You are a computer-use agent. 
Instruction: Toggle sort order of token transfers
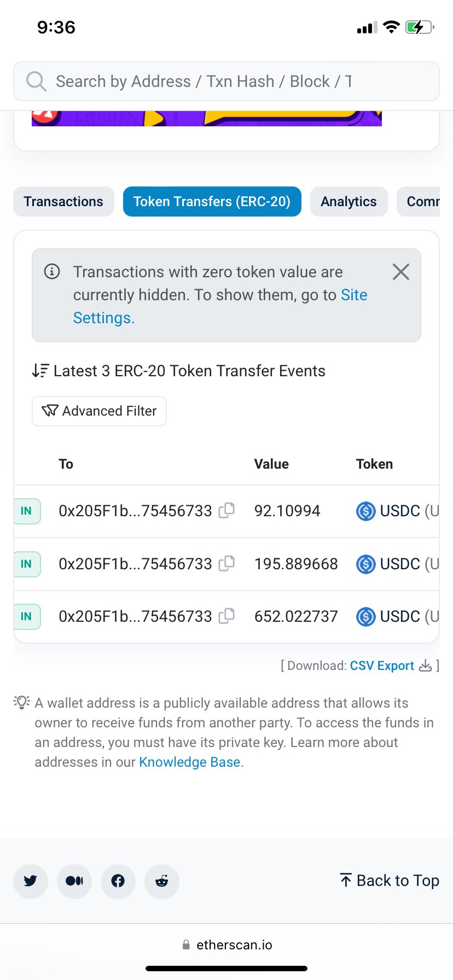[40, 371]
